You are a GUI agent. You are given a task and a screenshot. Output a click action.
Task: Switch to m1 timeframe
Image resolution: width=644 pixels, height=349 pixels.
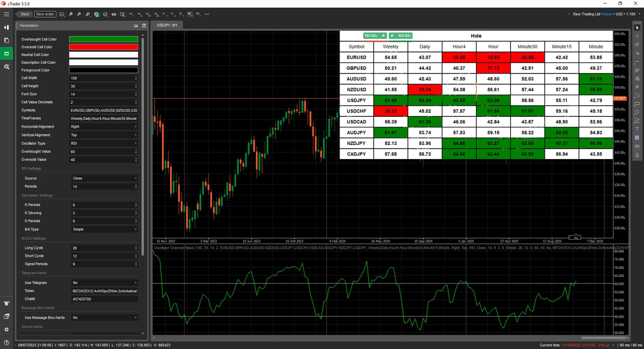(131, 14)
